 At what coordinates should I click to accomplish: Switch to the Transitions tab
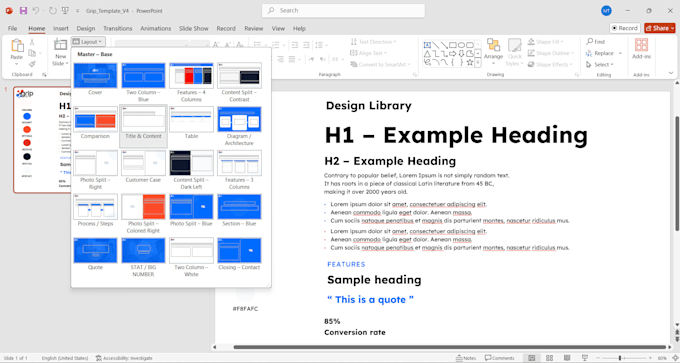click(118, 29)
